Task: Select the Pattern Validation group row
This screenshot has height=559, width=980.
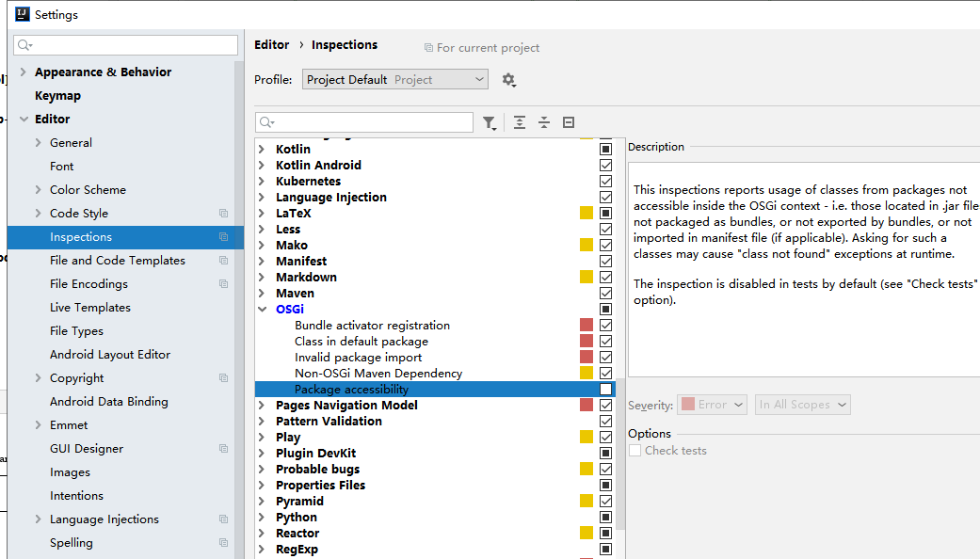Action: pyautogui.click(x=435, y=422)
